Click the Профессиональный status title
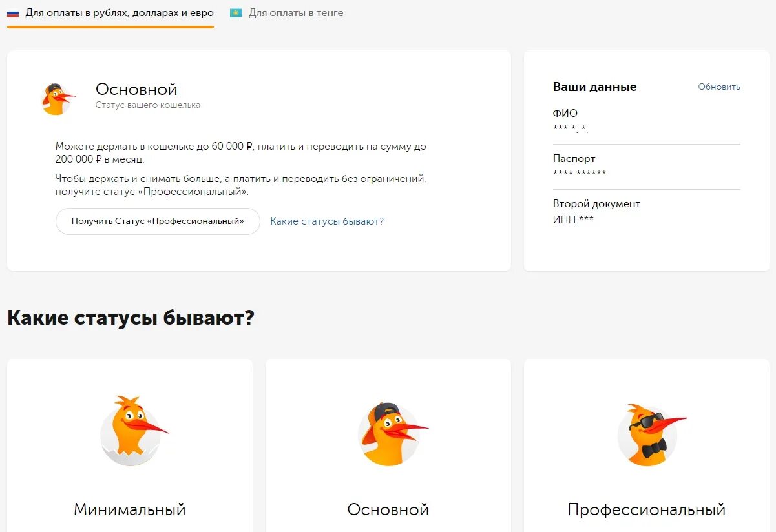This screenshot has height=532, width=776. point(647,509)
